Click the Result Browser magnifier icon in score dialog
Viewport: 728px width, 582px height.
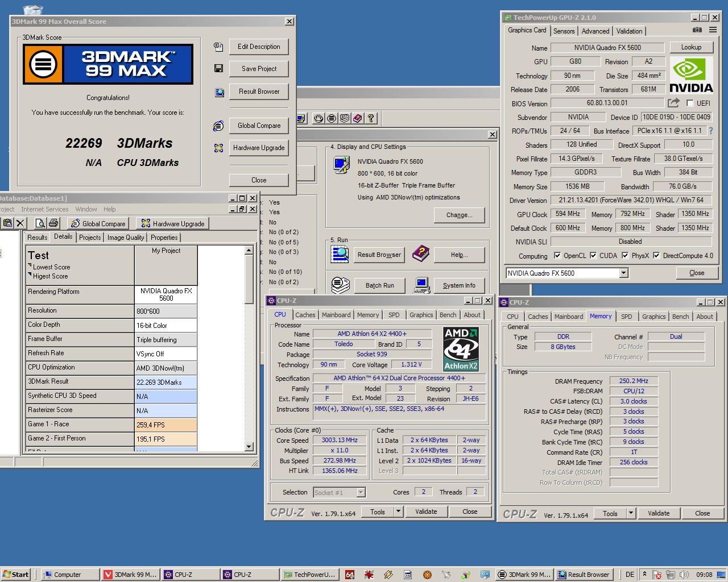point(219,92)
